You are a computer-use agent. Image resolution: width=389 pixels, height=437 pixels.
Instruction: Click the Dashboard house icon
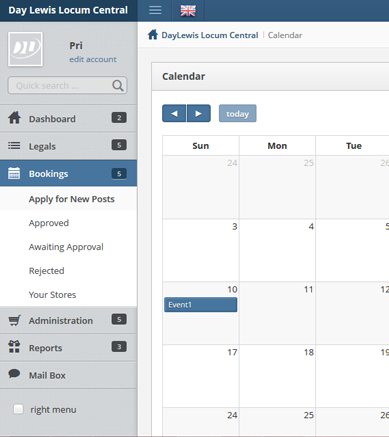(x=14, y=118)
